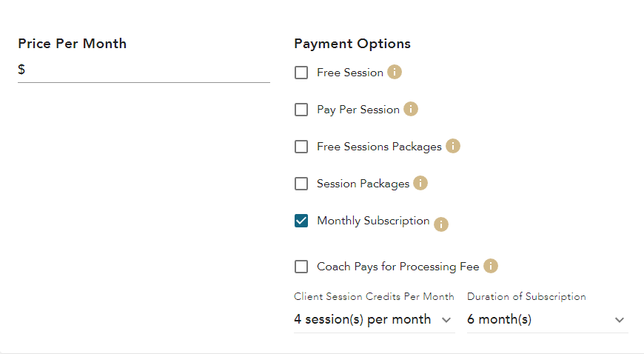Check the Pay Per Session option
This screenshot has width=644, height=354.
(x=301, y=110)
